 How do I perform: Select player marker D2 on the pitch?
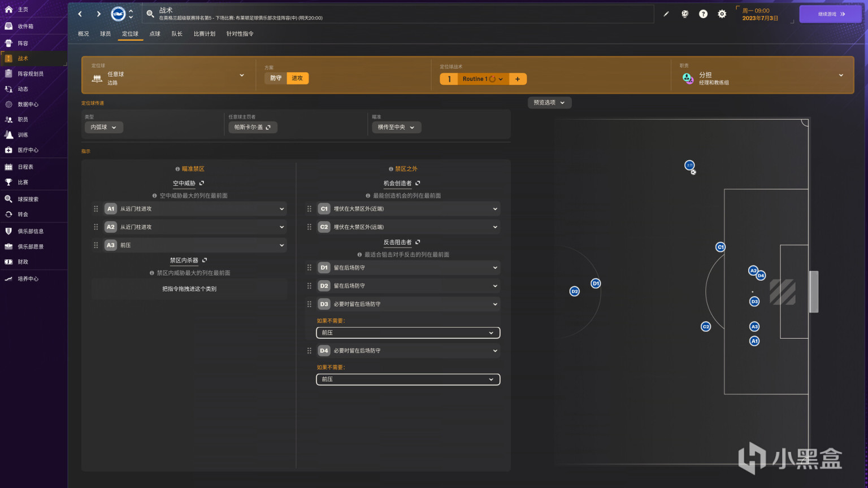575,291
